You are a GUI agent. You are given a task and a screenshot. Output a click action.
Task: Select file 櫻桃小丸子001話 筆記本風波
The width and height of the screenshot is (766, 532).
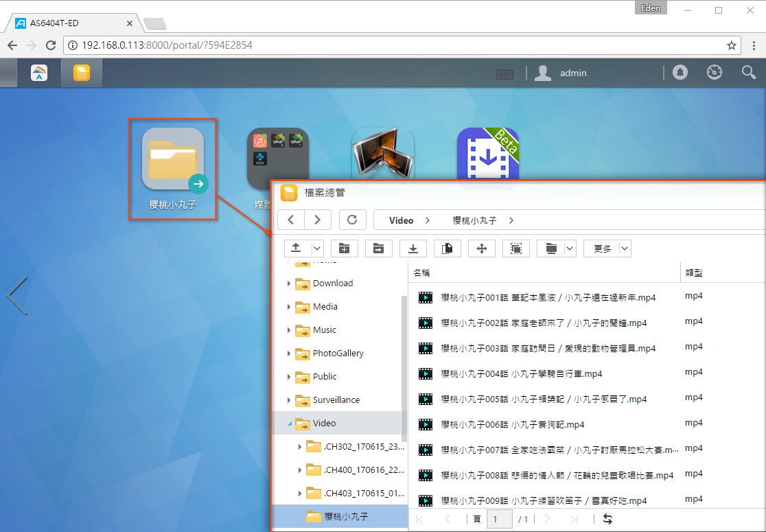click(x=548, y=297)
